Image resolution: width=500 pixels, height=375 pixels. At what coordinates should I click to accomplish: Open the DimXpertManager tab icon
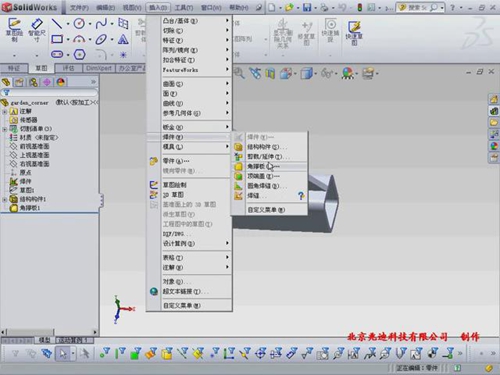tap(47, 82)
